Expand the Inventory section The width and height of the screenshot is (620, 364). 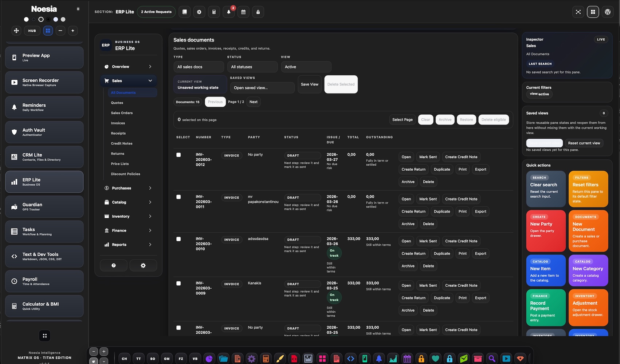coord(128,217)
